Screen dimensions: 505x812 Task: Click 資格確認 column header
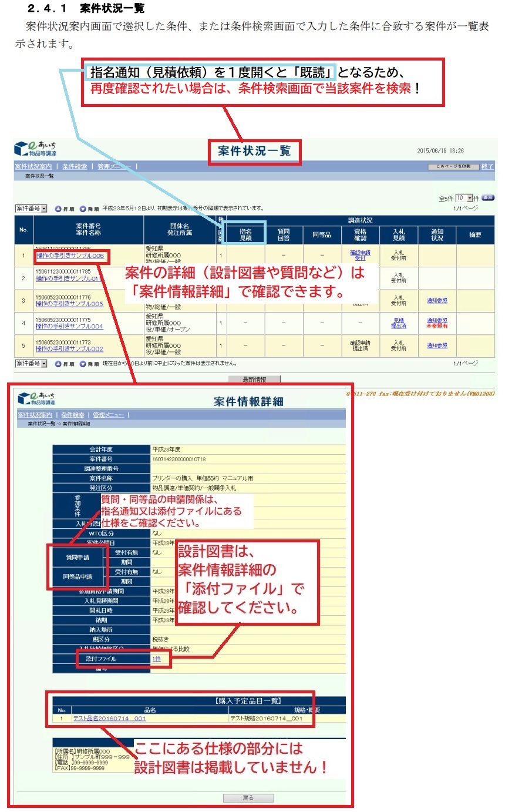[360, 235]
